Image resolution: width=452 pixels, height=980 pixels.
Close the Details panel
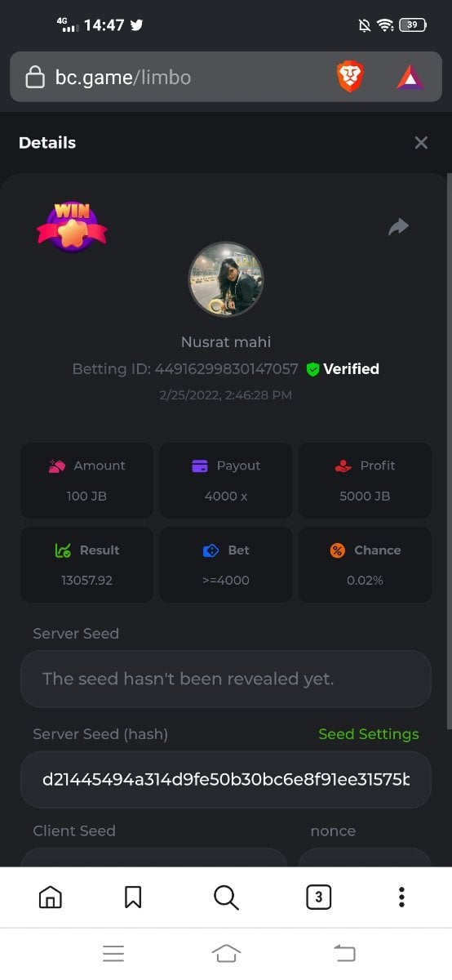click(x=421, y=143)
